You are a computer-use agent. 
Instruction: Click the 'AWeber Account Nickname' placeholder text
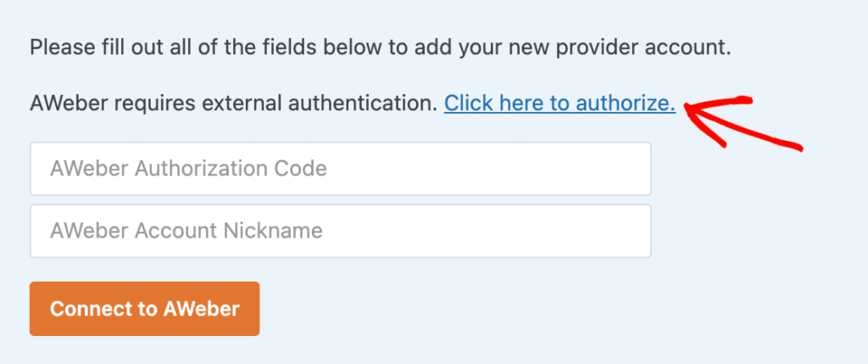click(x=186, y=231)
